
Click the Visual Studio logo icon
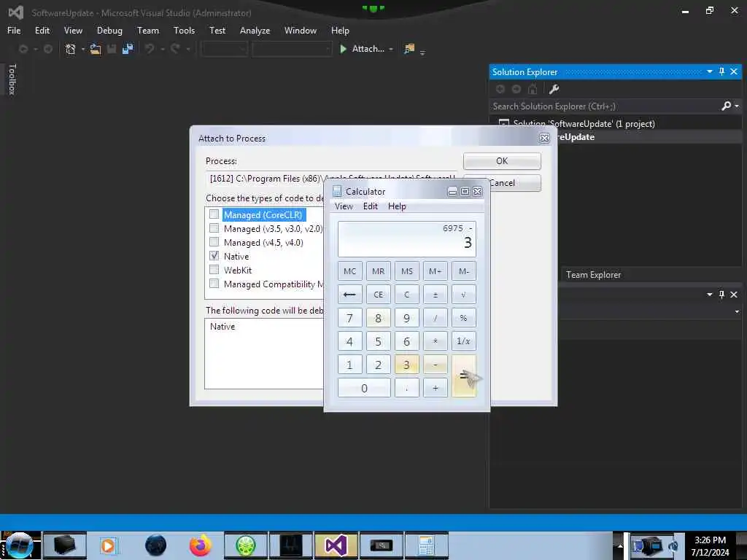[x=16, y=13]
